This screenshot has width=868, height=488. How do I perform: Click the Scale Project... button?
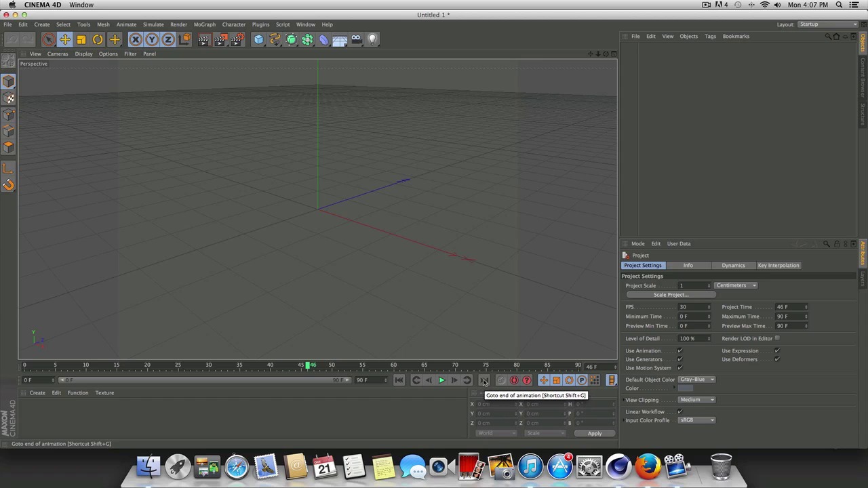(670, 295)
